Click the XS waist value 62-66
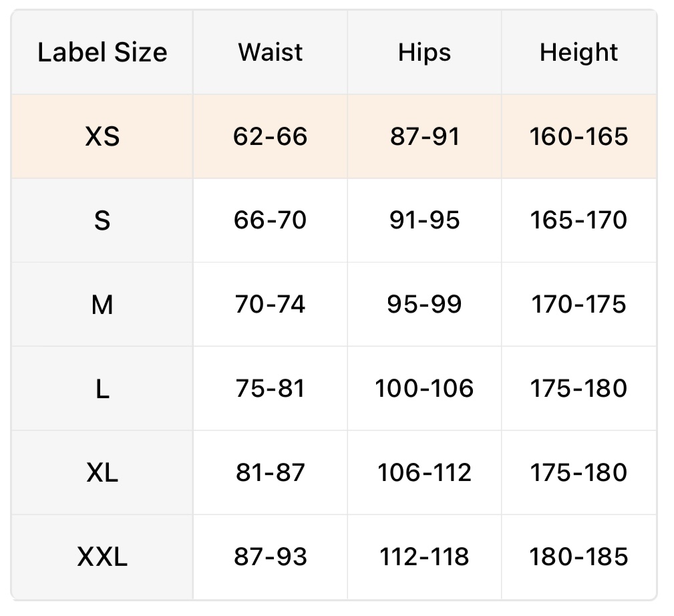Viewport: 674px width, 616px height. tap(271, 137)
